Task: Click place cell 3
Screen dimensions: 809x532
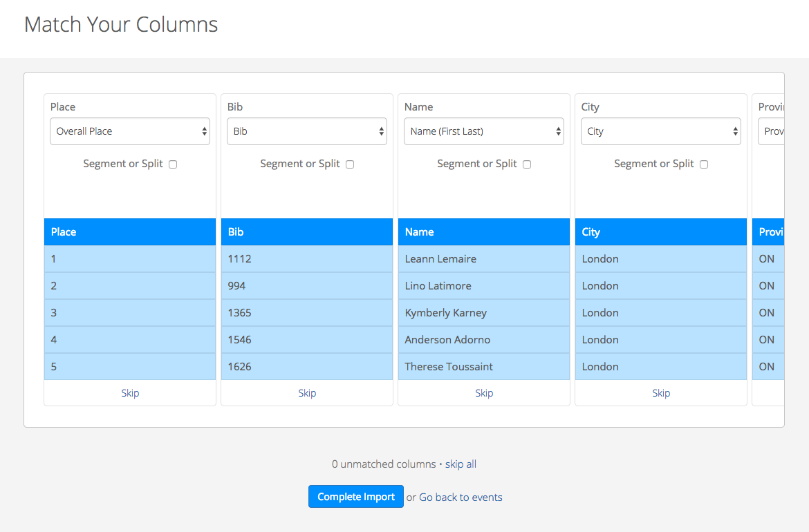Action: tap(130, 313)
